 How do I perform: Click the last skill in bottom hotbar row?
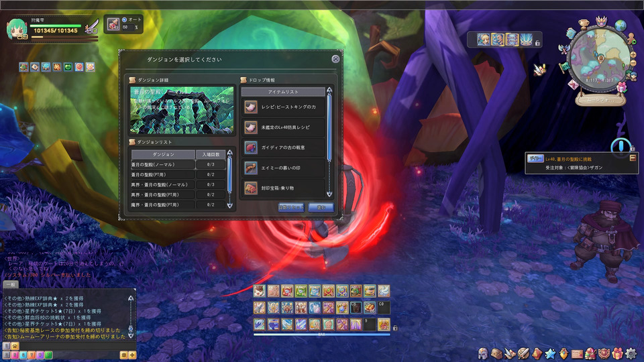click(x=384, y=324)
